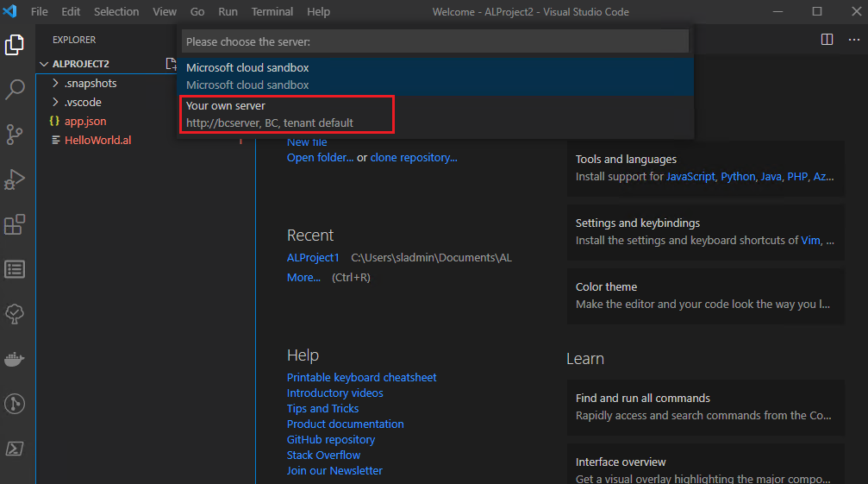The width and height of the screenshot is (868, 484).
Task: Open HelloWorld.al file in explorer
Action: (x=98, y=140)
